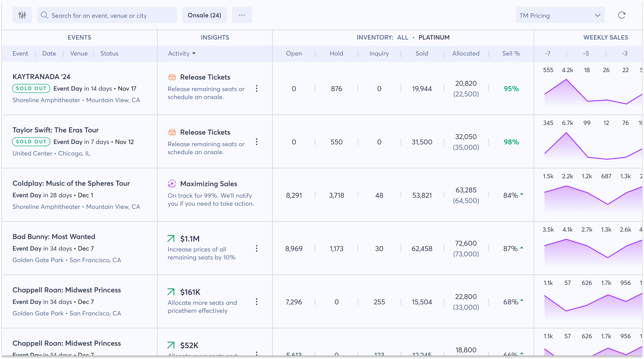Switch inventory view to ALL
This screenshot has height=359, width=644.
click(402, 38)
